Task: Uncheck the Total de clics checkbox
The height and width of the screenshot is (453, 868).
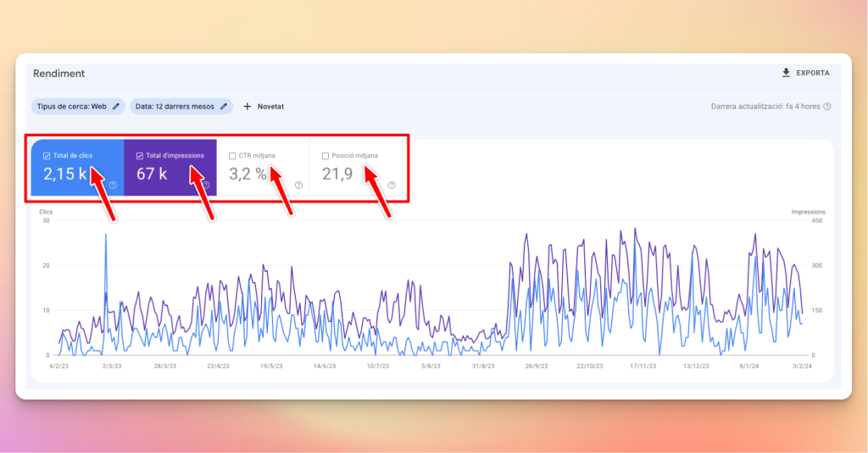Action: [47, 156]
